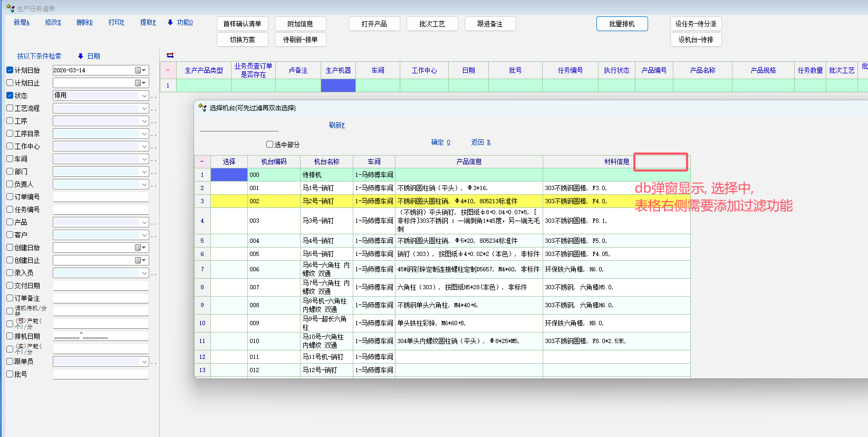Expand the 状态 dropdown showing 停用
The height and width of the screenshot is (437, 868).
tap(144, 96)
